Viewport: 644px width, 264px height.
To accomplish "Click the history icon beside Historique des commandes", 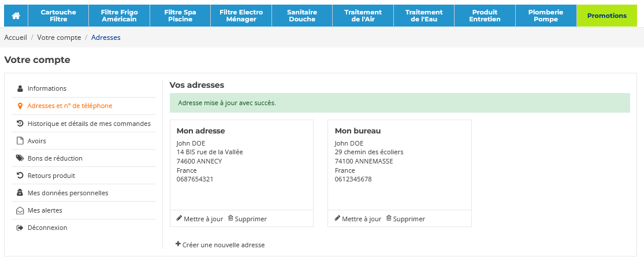I will click(x=20, y=124).
